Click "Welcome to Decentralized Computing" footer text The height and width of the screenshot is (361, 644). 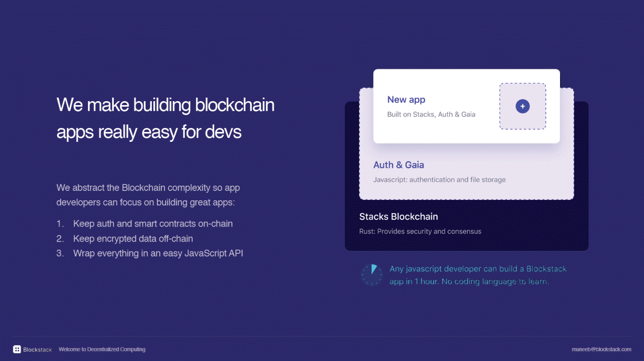pyautogui.click(x=102, y=349)
